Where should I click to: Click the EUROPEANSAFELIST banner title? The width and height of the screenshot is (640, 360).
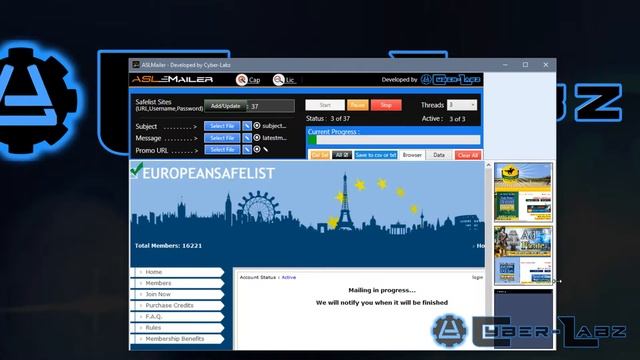tap(208, 173)
